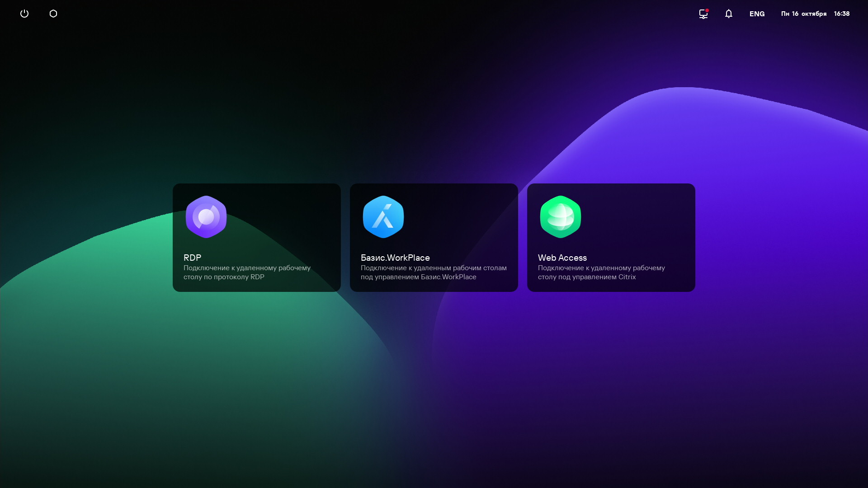Click the date Пн 16 октября
This screenshot has width=868, height=488.
pos(803,14)
